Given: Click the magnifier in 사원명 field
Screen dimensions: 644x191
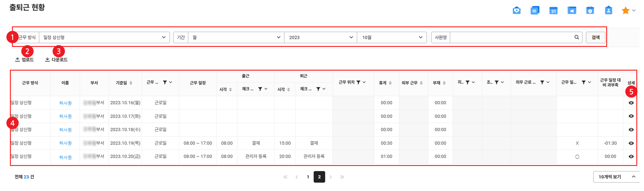Looking at the screenshot, I should 577,37.
